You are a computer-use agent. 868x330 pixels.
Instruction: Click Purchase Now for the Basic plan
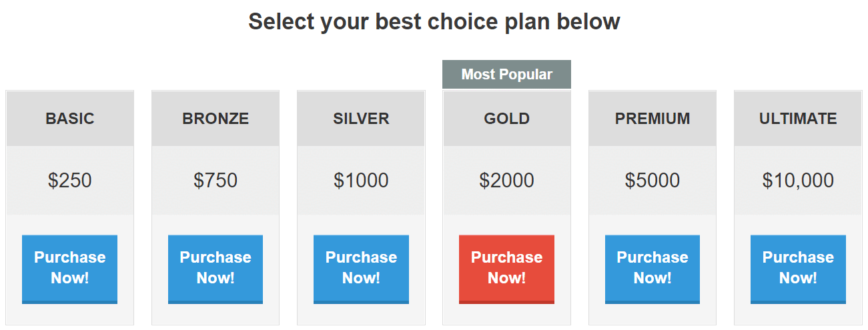(69, 269)
